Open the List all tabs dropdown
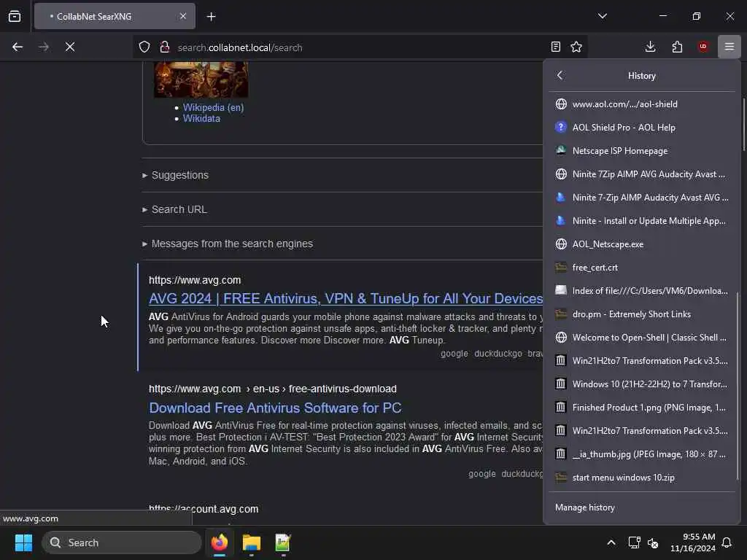Screen dimensions: 747x560 click(x=602, y=16)
